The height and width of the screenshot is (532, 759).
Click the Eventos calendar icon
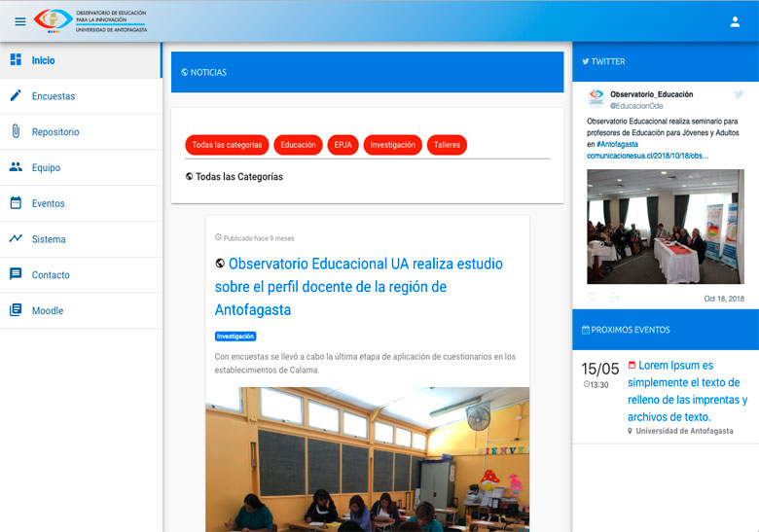click(16, 202)
